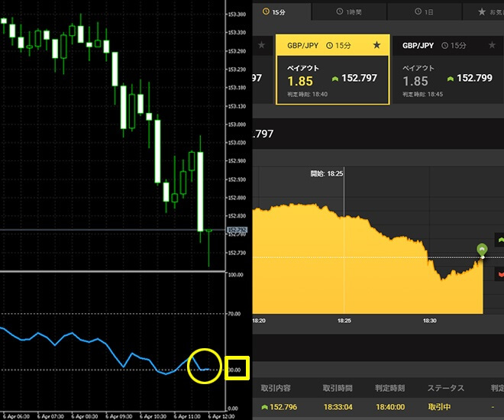Image resolution: width=504 pixels, height=420 pixels.
Task: Open the favorites star tab
Action: 483,12
